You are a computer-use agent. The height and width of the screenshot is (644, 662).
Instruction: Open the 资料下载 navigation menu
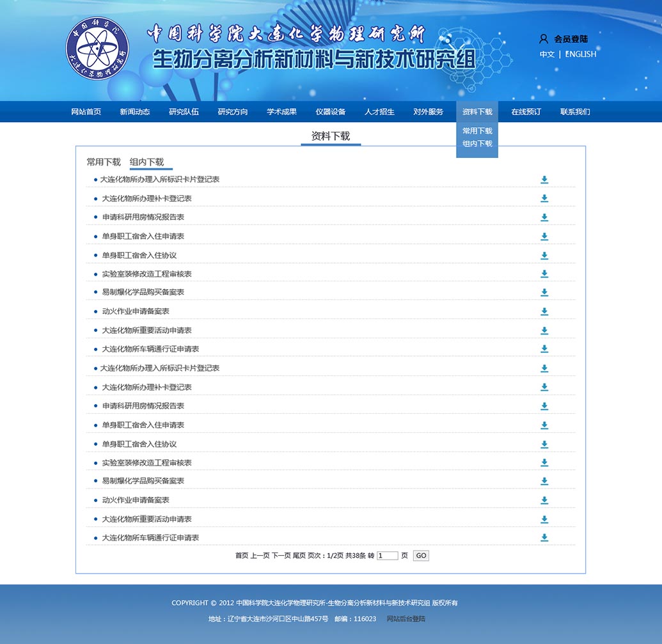click(x=477, y=112)
